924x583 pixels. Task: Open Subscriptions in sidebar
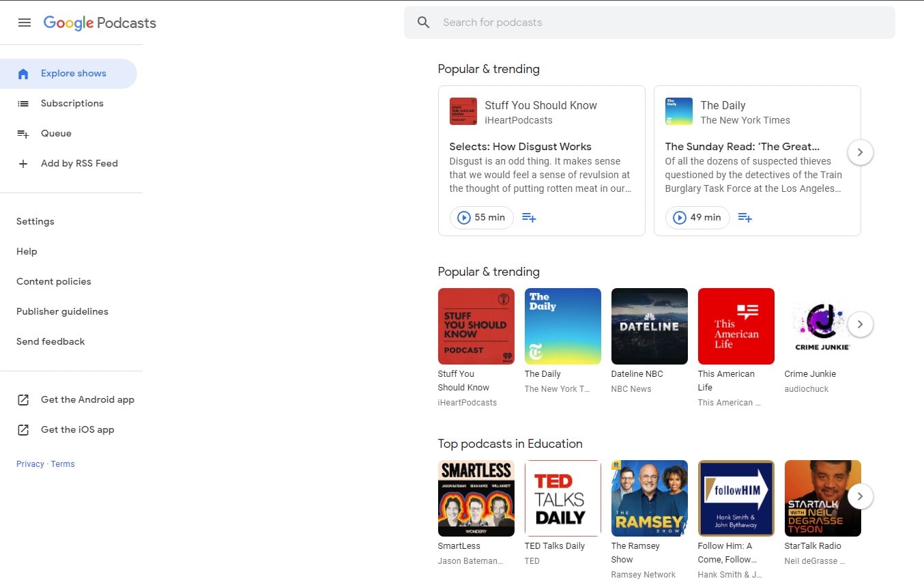click(x=68, y=104)
